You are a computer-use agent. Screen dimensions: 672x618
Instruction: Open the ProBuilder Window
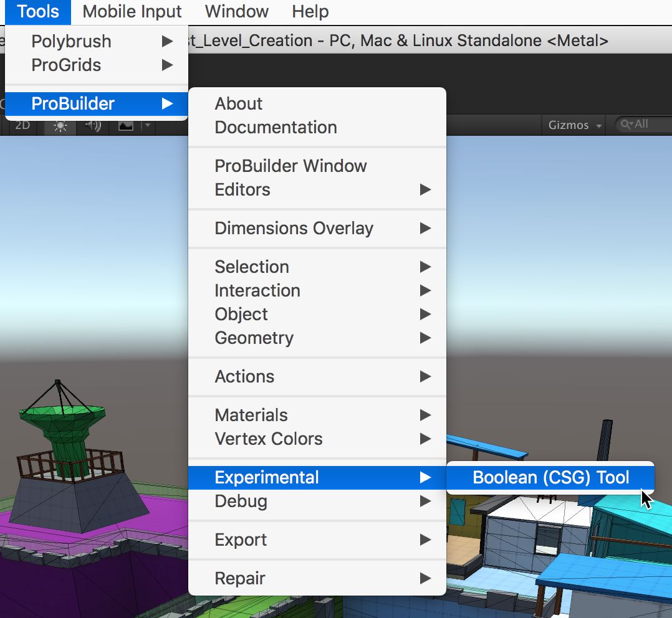coord(290,166)
